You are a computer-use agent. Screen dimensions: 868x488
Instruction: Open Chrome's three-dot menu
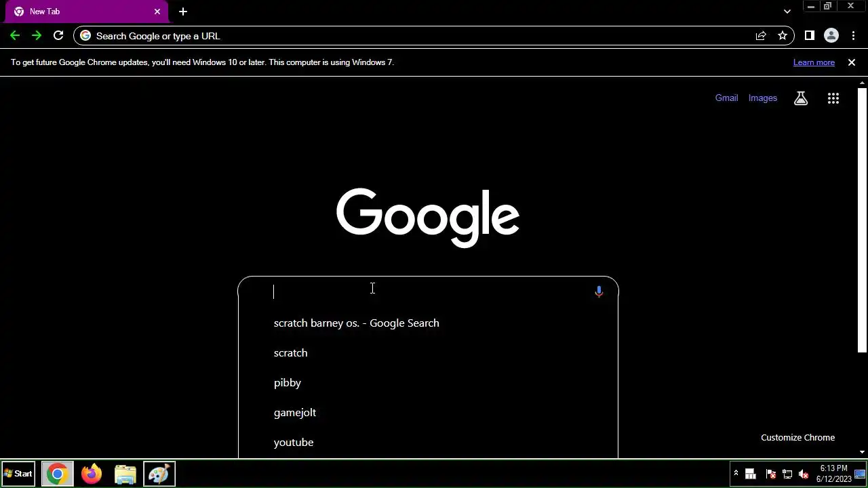(x=853, y=36)
